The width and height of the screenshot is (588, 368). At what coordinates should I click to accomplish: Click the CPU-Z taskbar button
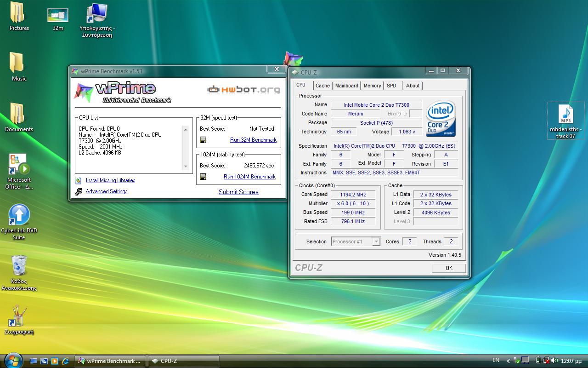point(184,361)
